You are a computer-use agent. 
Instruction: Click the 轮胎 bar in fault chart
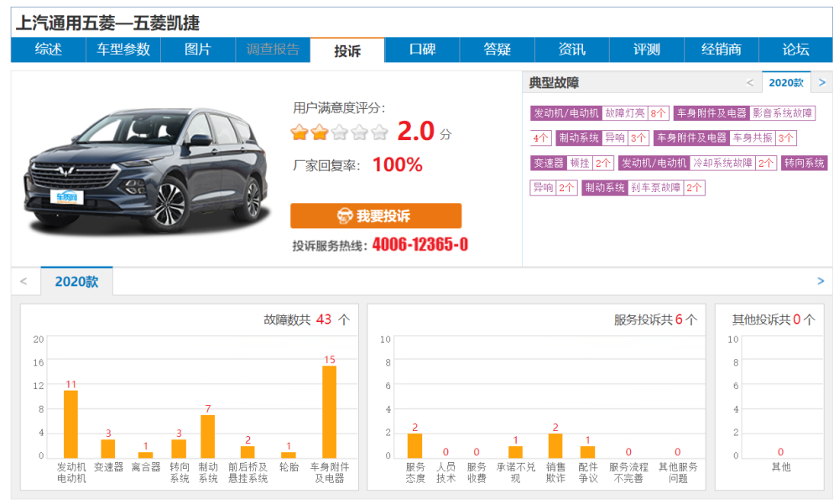[289, 455]
